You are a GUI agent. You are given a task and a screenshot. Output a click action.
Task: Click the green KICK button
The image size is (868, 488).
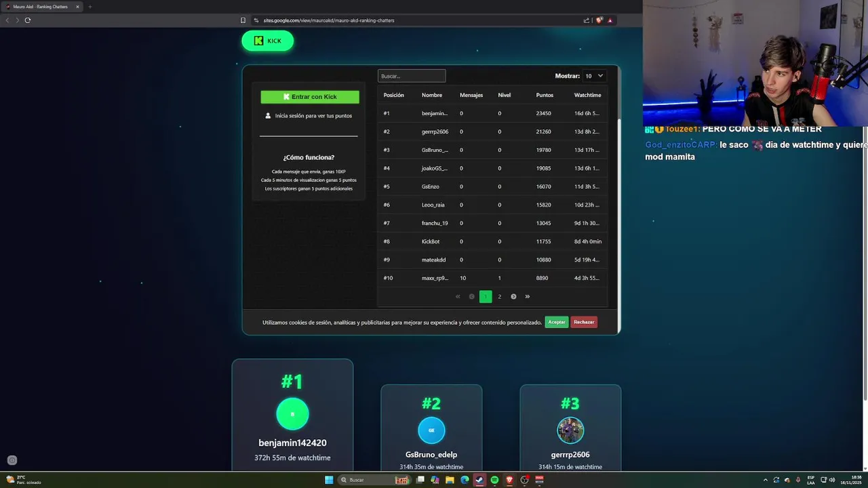pyautogui.click(x=268, y=41)
